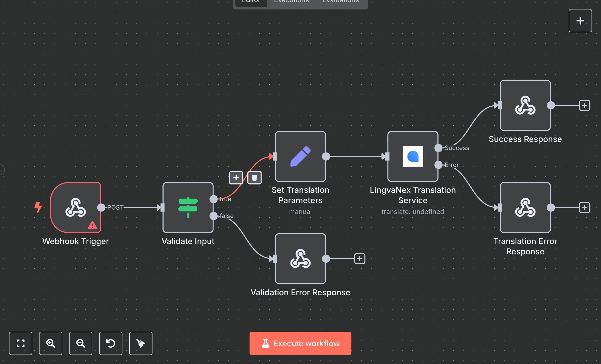This screenshot has height=364, width=601.
Task: Click the fit-to-view icon
Action: [20, 343]
